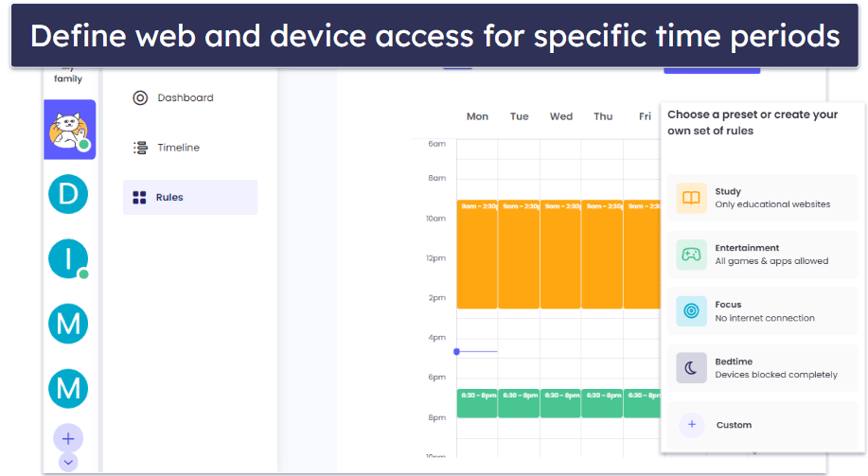
Task: Click the current time indicator dot
Action: tap(456, 351)
